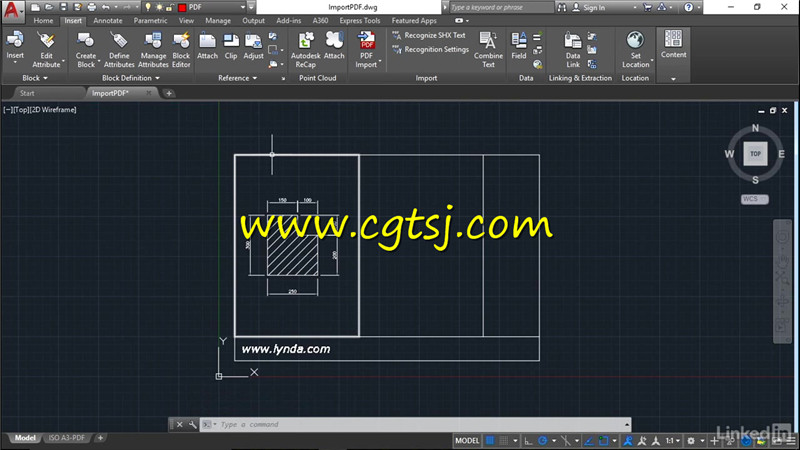The height and width of the screenshot is (450, 800).
Task: Open the AutoCAD application menu button
Action: coord(11,10)
